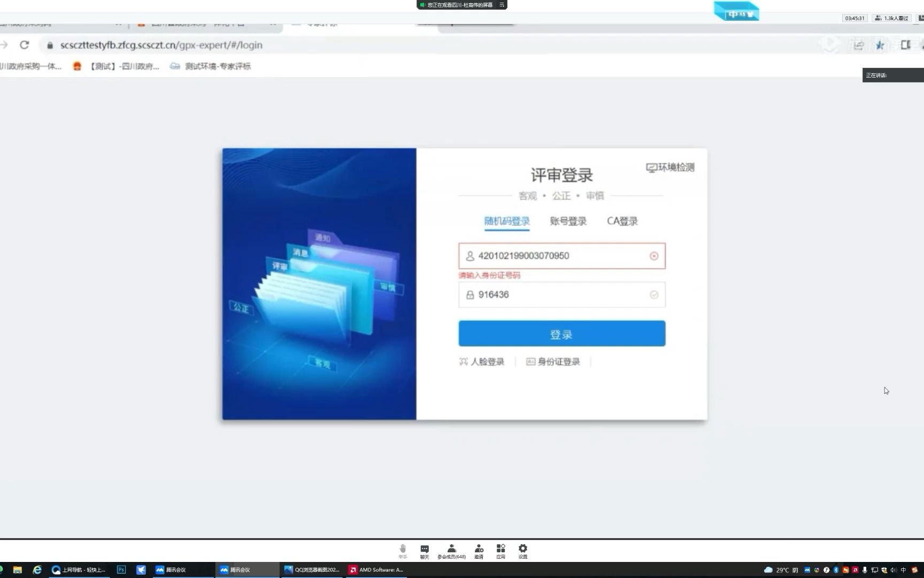Screen dimensions: 924x578
Task: Open File Explorer from the taskbar
Action: pyautogui.click(x=17, y=570)
